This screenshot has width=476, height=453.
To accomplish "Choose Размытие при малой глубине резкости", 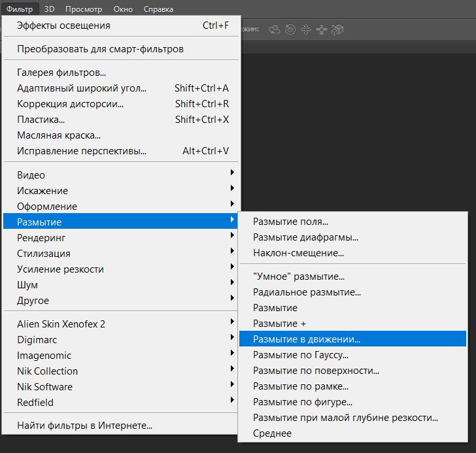I will coord(353,418).
